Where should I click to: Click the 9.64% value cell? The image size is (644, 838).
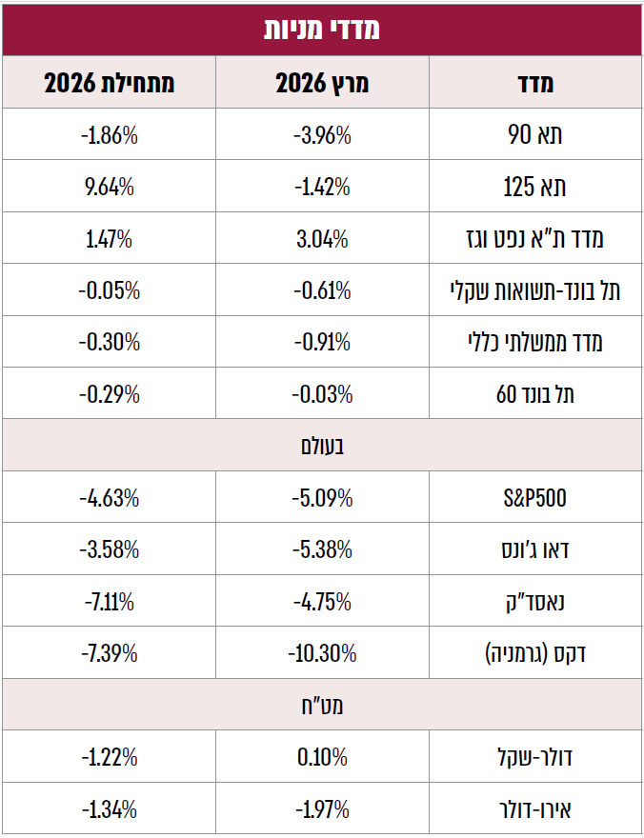[110, 188]
